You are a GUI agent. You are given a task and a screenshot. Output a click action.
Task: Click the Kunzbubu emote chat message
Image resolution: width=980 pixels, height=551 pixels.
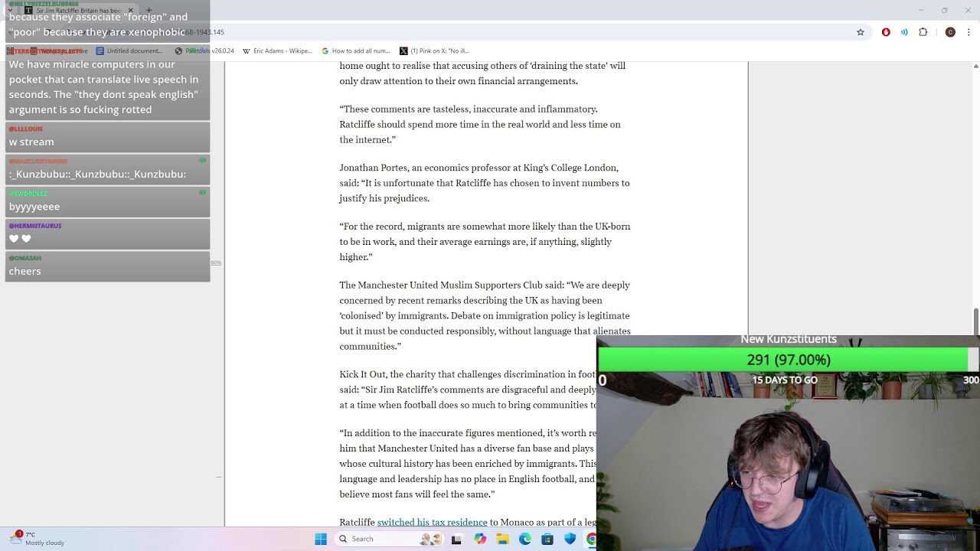107,168
